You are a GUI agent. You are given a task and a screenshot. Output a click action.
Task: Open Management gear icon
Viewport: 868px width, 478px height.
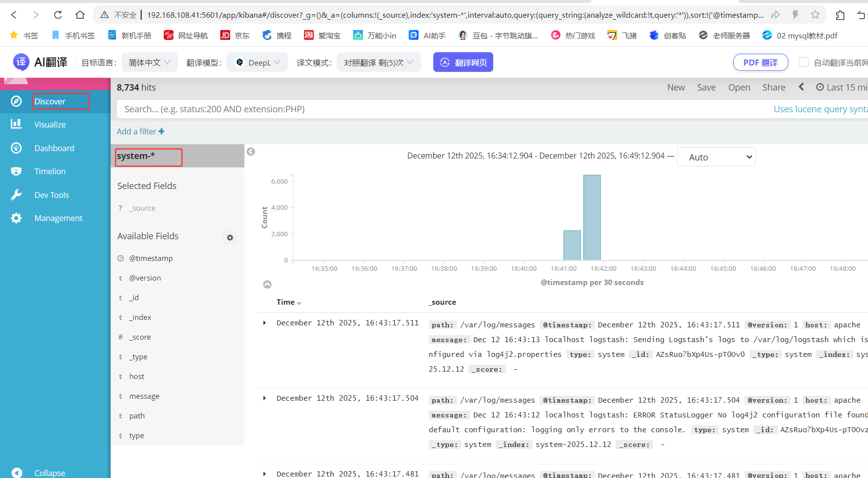point(16,218)
